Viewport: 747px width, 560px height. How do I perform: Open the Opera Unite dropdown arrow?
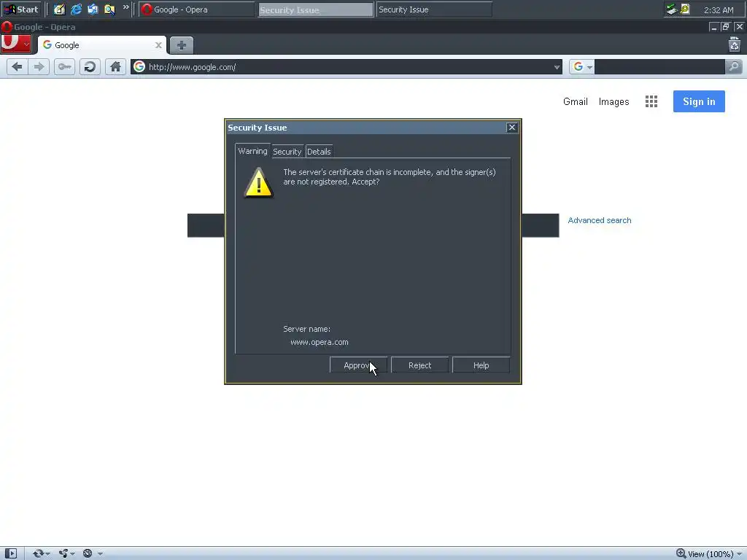pyautogui.click(x=72, y=554)
